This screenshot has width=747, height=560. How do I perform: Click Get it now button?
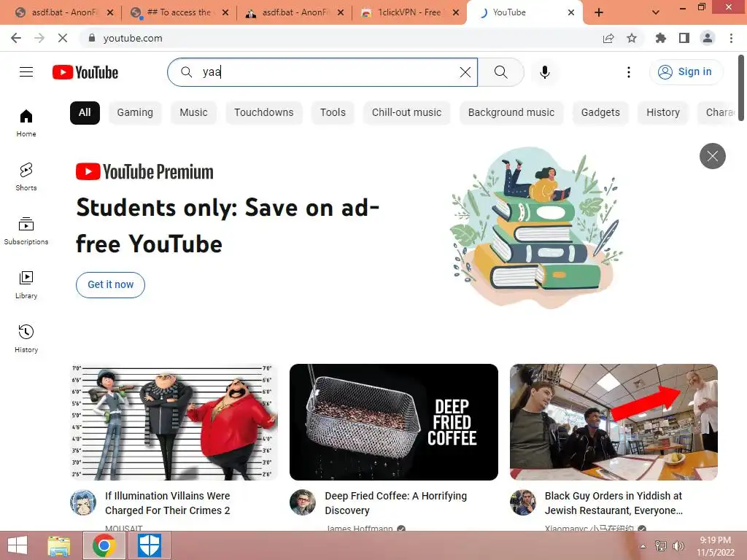[x=111, y=285]
